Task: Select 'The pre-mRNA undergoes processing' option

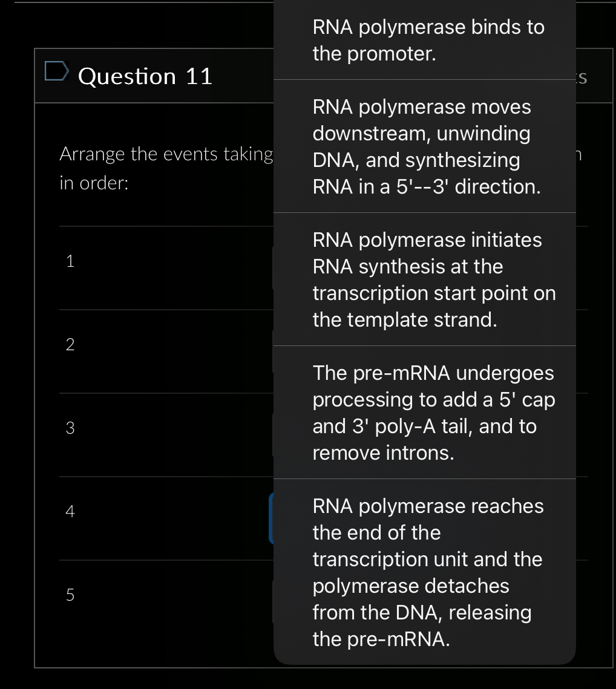Action: pyautogui.click(x=425, y=413)
